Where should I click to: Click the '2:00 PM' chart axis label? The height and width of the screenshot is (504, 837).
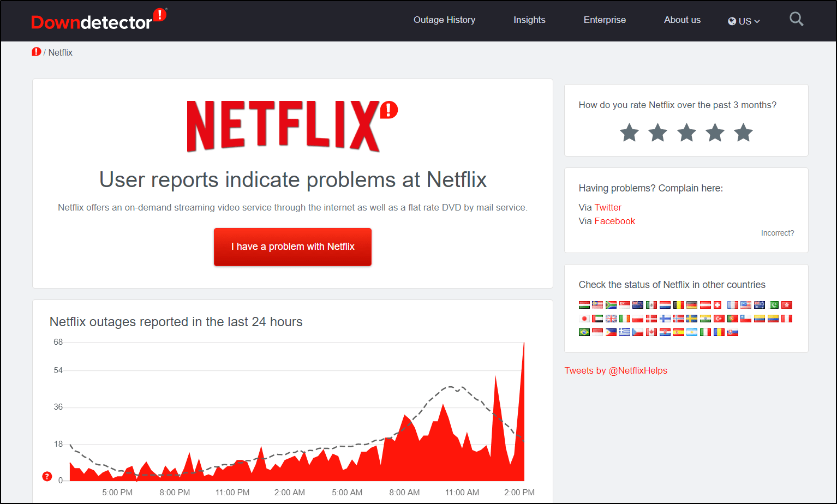point(519,492)
